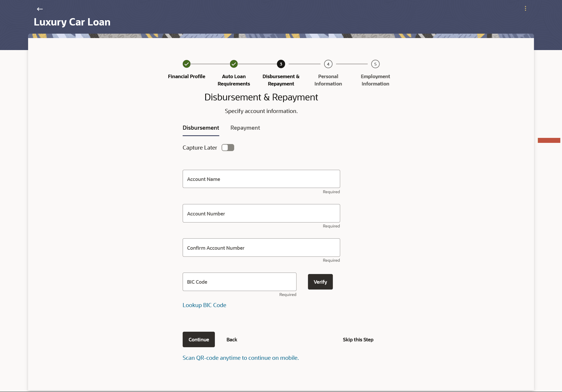Screen dimensions: 562x392
Task: Click Skip this Step
Action: tap(358, 340)
